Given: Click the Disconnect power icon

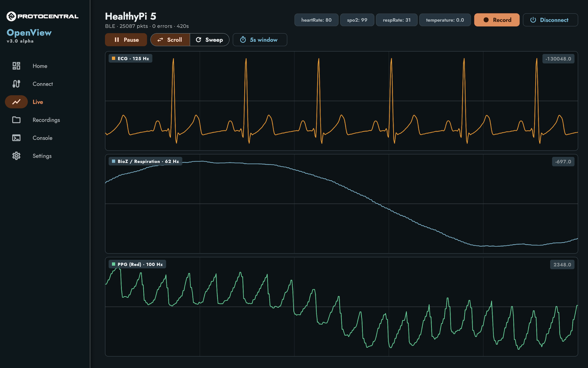Looking at the screenshot, I should 533,20.
